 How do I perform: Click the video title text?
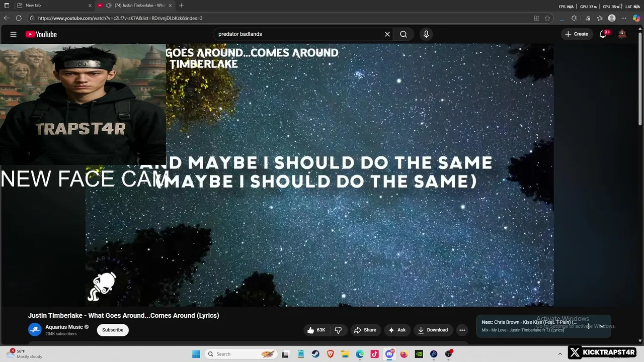(x=124, y=316)
